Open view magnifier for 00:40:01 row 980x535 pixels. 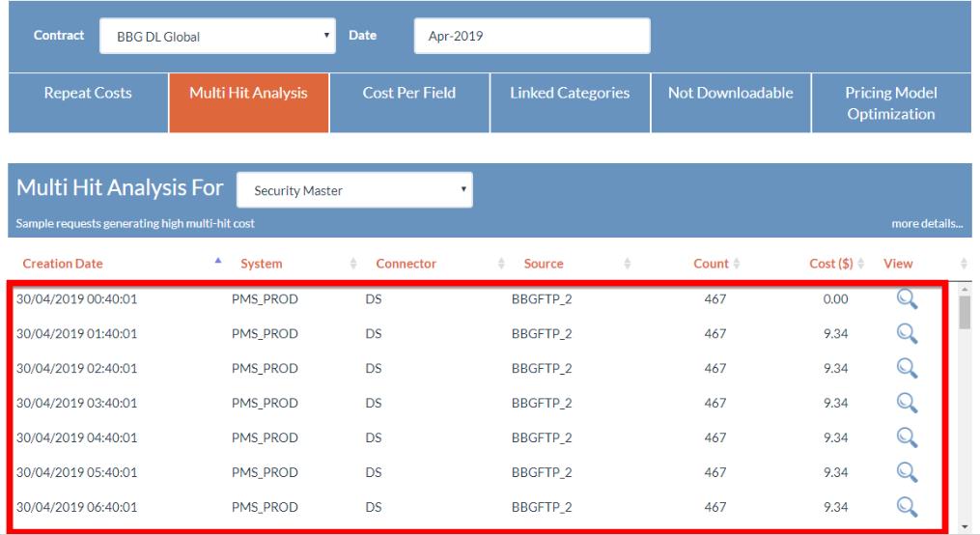(x=906, y=299)
